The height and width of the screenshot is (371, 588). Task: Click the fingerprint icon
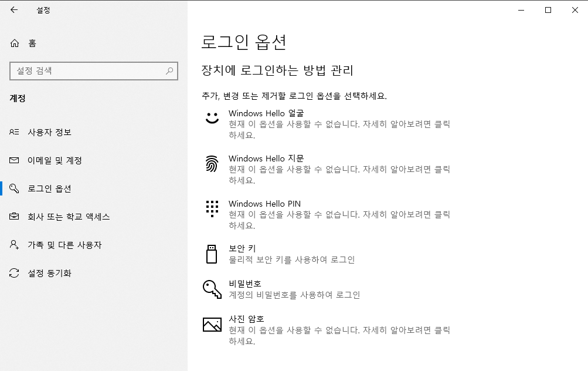(x=212, y=164)
